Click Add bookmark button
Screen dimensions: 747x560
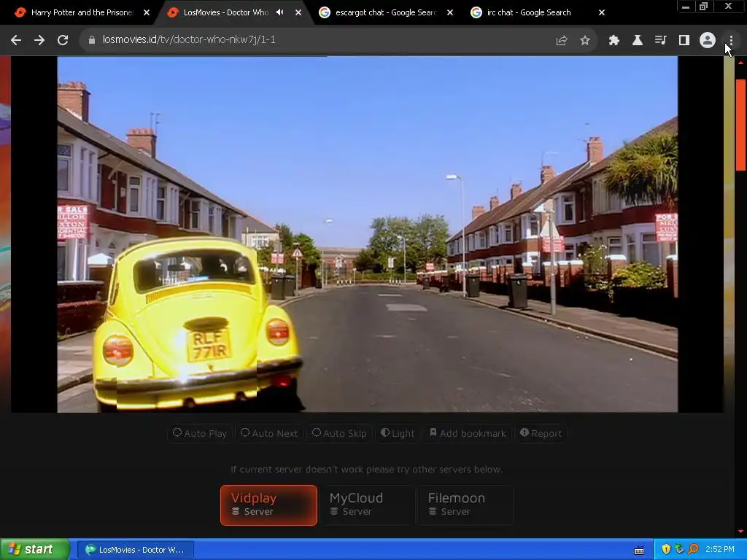tap(468, 433)
